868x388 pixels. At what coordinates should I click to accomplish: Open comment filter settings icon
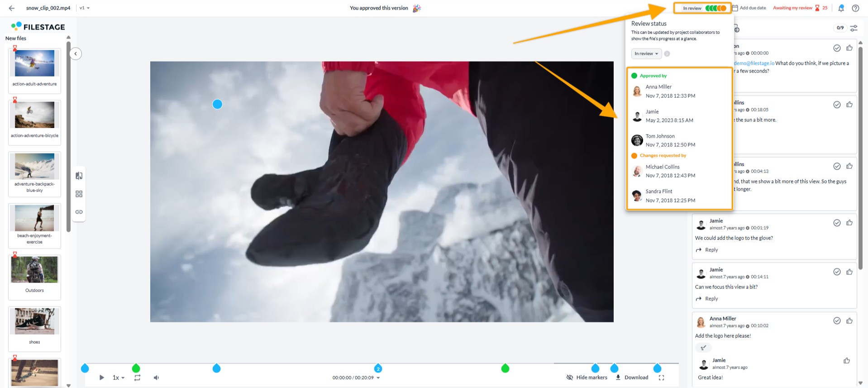pos(854,28)
